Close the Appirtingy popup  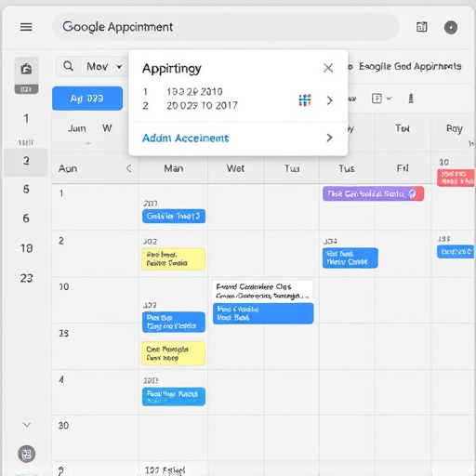point(328,68)
